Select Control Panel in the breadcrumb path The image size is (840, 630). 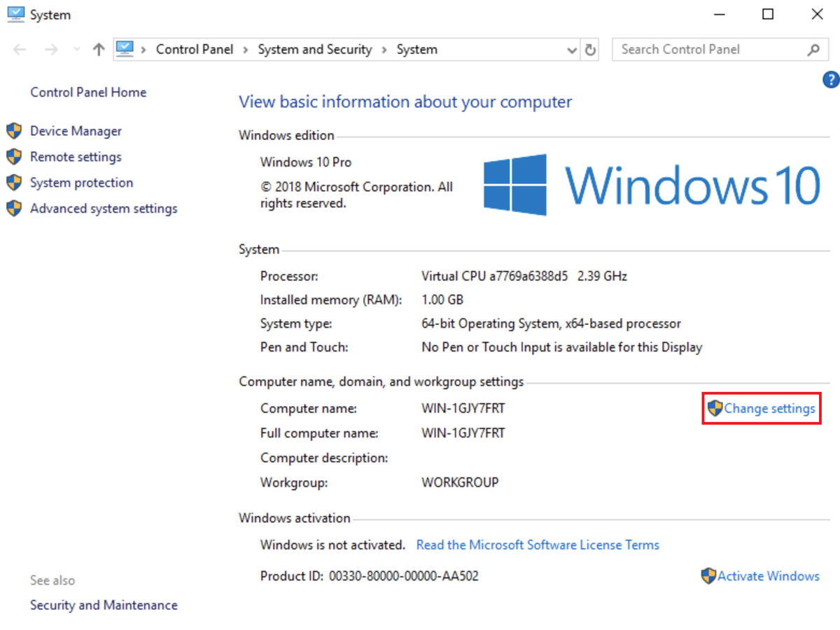pyautogui.click(x=195, y=50)
